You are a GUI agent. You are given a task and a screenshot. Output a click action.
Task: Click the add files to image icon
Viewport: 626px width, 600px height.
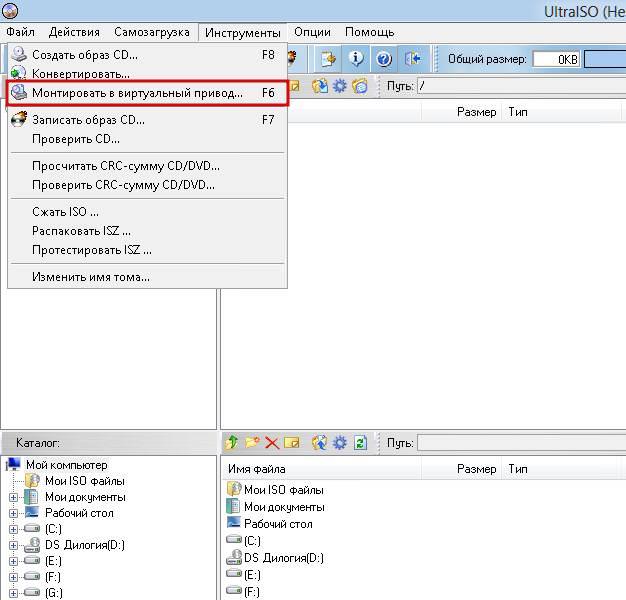pyautogui.click(x=319, y=443)
